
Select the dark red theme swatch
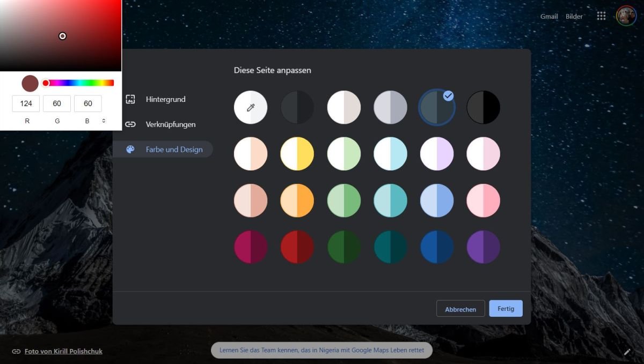click(297, 247)
